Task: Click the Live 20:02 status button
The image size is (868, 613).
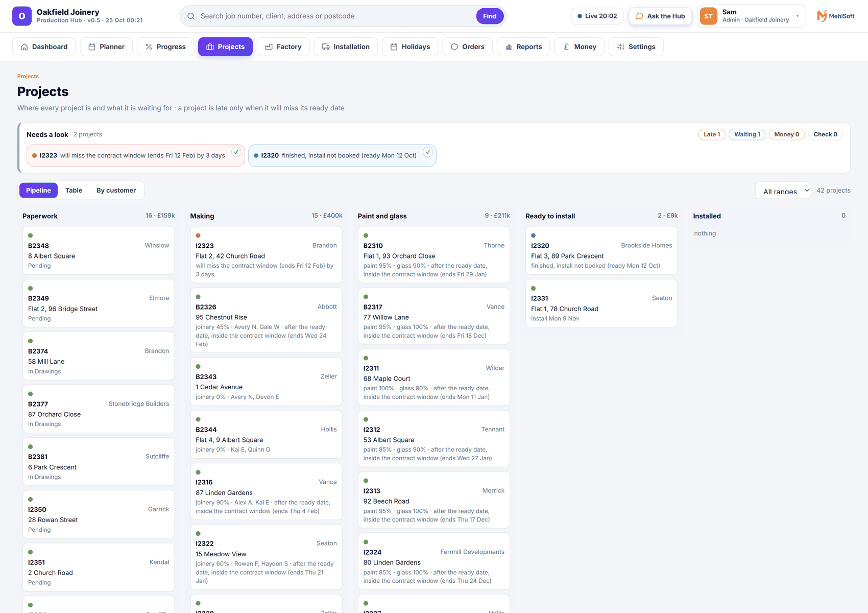Action: click(x=597, y=16)
